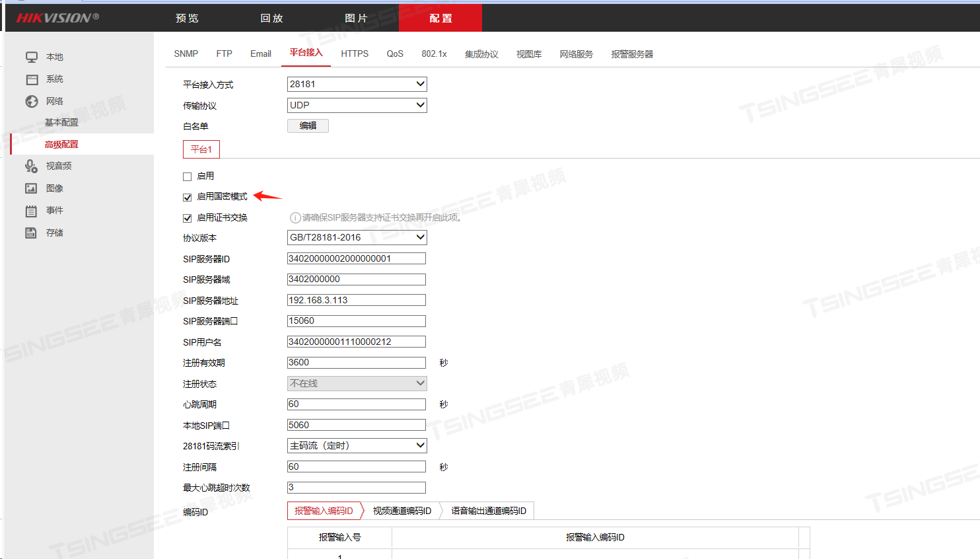Click the 事件 calendar icon in sidebar
The width and height of the screenshot is (980, 559).
31,211
